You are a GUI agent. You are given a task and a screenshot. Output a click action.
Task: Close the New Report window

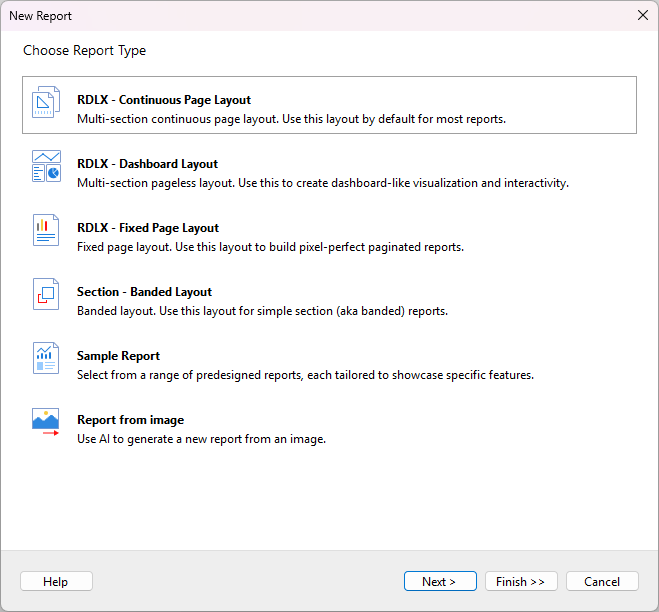(643, 16)
